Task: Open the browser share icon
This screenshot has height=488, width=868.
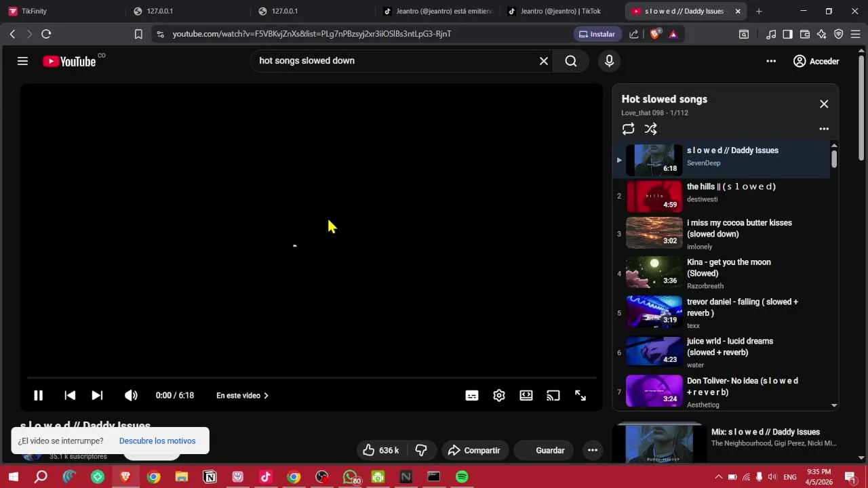Action: click(633, 34)
